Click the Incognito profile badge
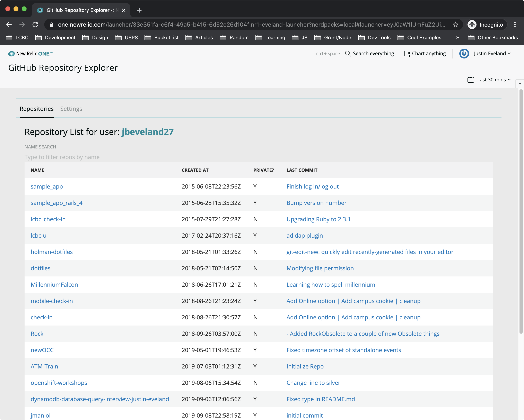The height and width of the screenshot is (420, 524). click(x=487, y=25)
